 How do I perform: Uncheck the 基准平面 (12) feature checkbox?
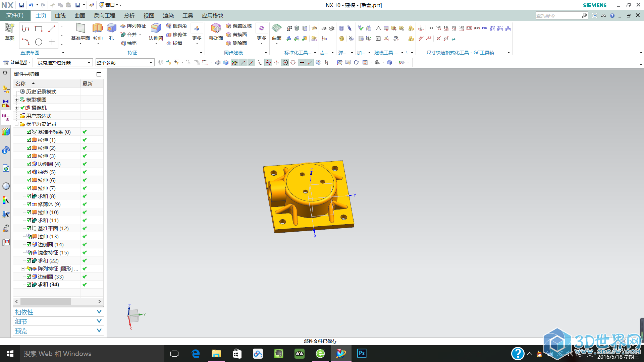tap(29, 228)
